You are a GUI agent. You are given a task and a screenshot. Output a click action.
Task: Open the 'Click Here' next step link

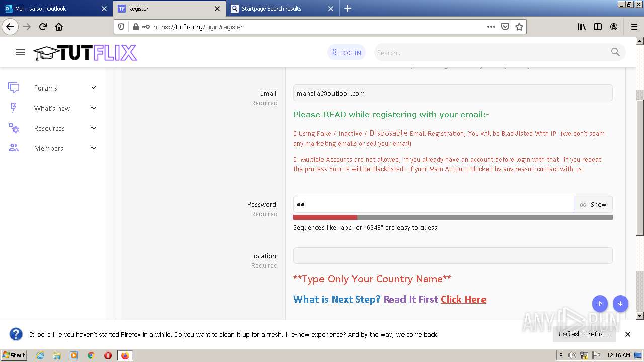tap(463, 299)
